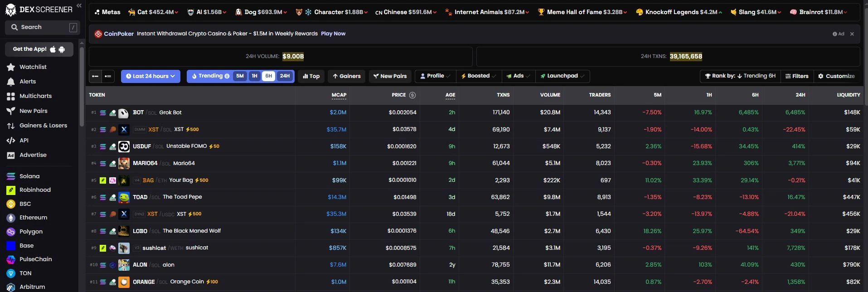Open Rank by Trending 6H dropdown
This screenshot has width=868, height=292.
point(741,76)
